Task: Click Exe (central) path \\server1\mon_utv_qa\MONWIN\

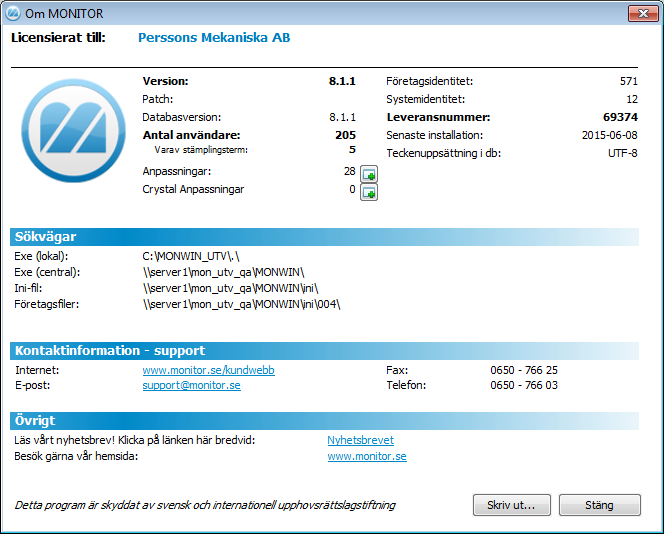Action: (224, 272)
